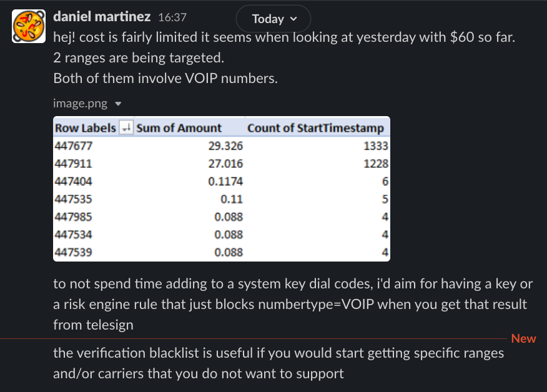Click the sort icon beside Row Labels
Viewport: 547px width, 392px height.
(x=127, y=127)
